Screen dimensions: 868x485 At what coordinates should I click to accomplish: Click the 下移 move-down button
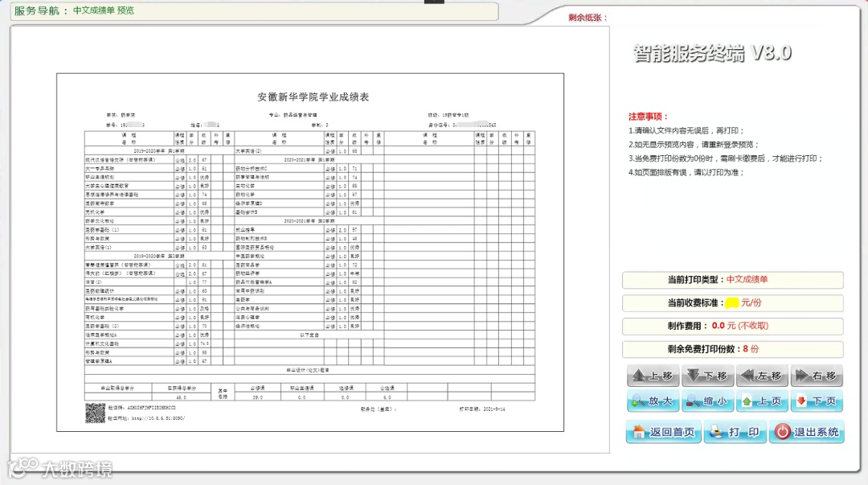pyautogui.click(x=707, y=376)
